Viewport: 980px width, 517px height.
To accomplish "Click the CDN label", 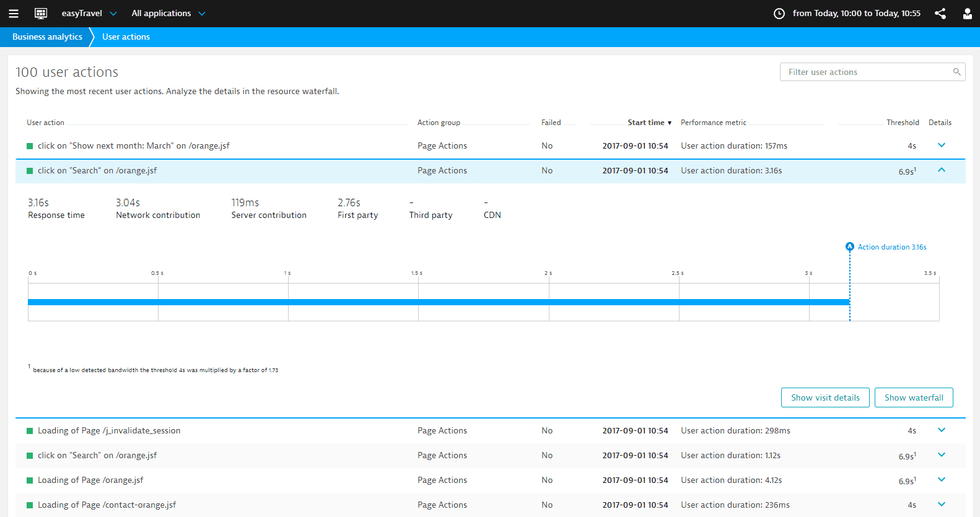I will click(492, 215).
